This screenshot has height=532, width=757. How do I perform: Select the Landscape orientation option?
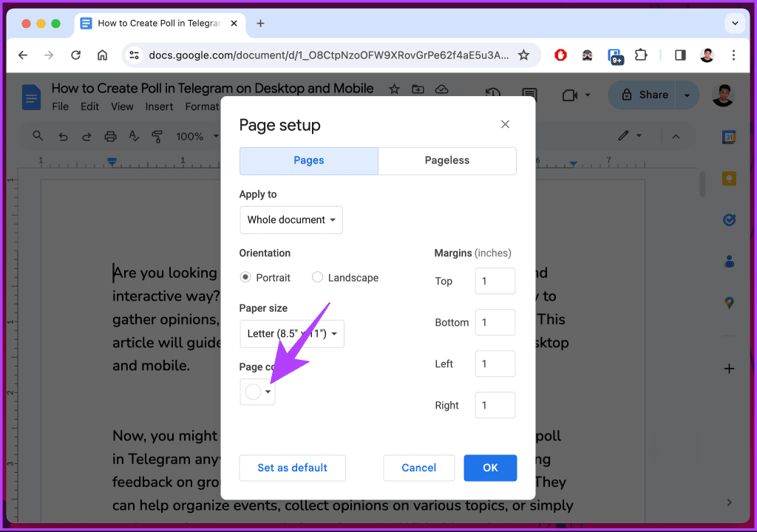[317, 277]
